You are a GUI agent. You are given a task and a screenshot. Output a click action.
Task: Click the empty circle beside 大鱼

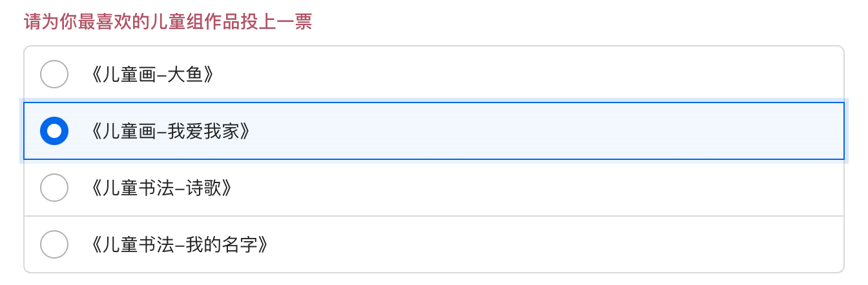pyautogui.click(x=54, y=74)
